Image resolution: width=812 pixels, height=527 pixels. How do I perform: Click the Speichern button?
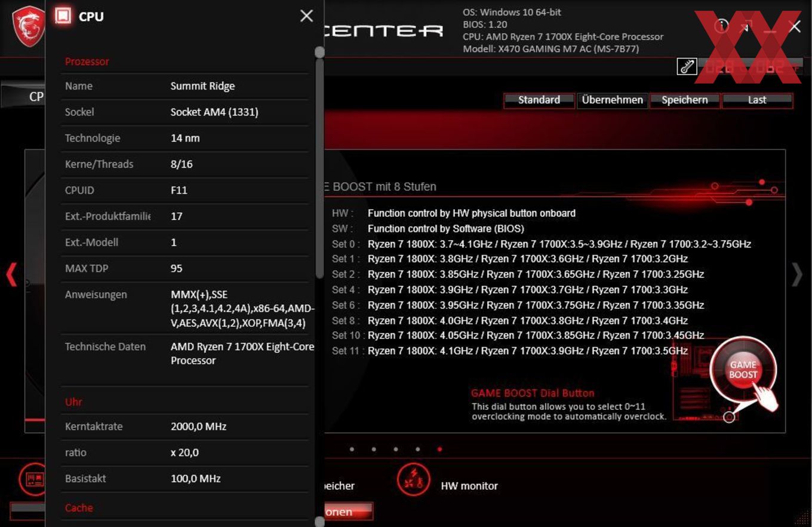pos(685,100)
